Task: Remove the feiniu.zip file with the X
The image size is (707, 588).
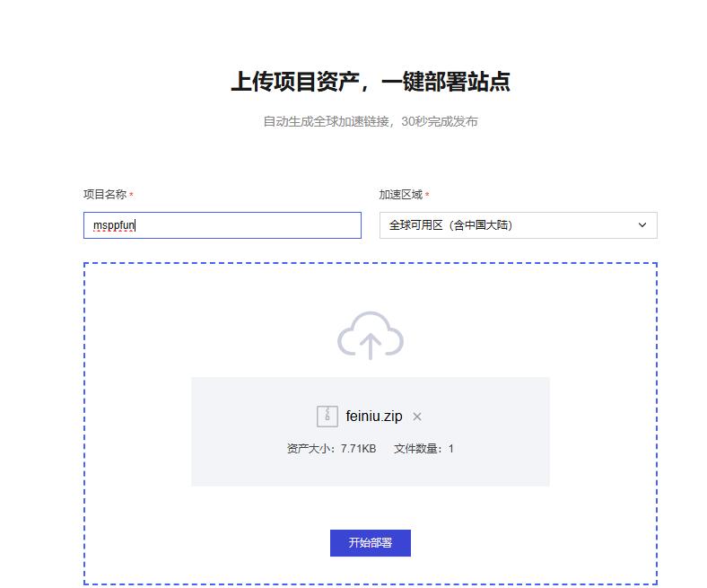Action: pyautogui.click(x=417, y=417)
